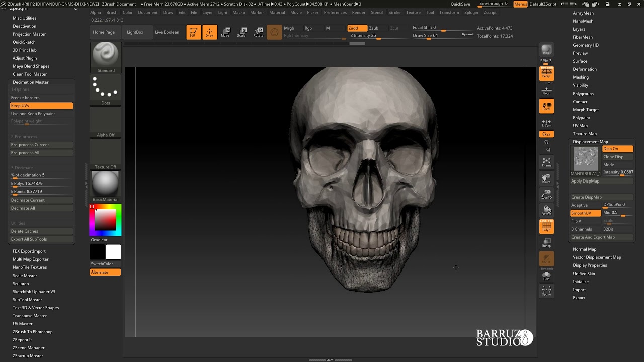The image size is (644, 362).
Task: Click the Rotate view icon on right shelf
Action: tap(546, 210)
